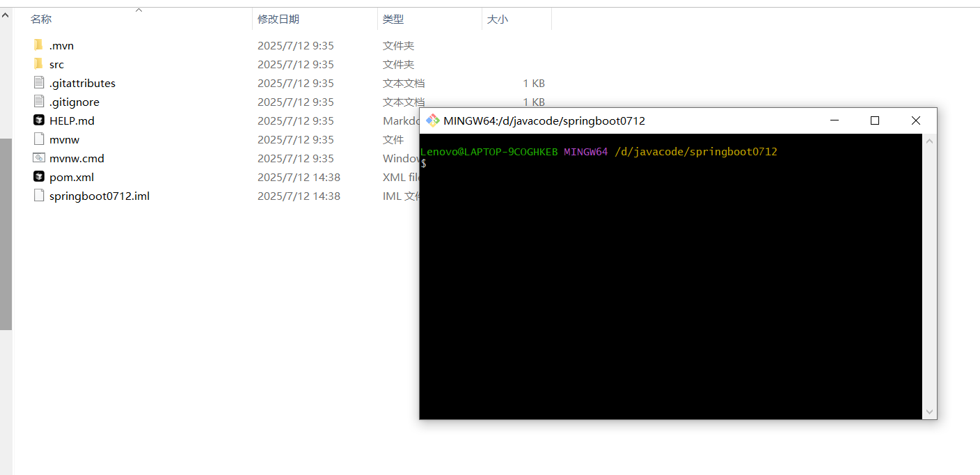The image size is (980, 475).
Task: Select the file name .gitignore
Action: pyautogui.click(x=74, y=102)
